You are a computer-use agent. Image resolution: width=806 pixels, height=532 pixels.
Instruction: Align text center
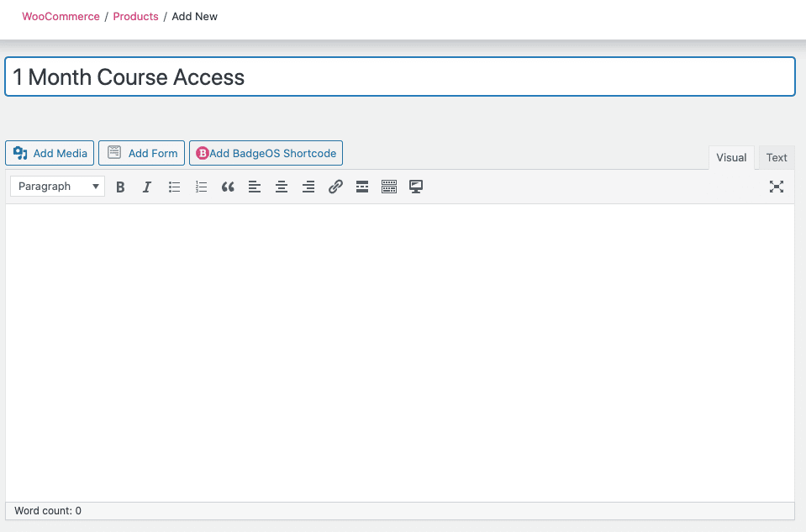coord(282,187)
